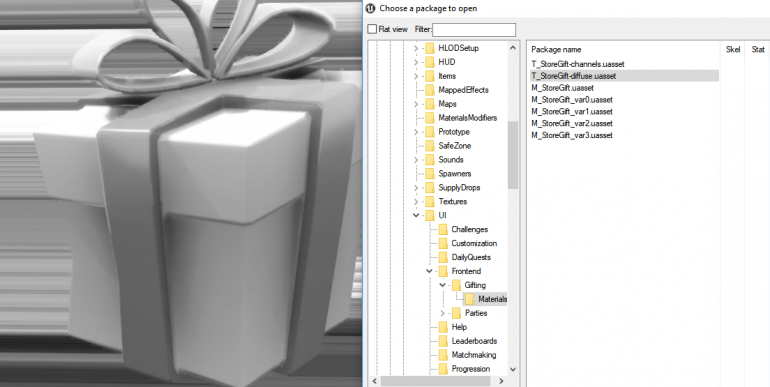This screenshot has width=770, height=387.
Task: Click the Materials folder icon
Action: 470,299
